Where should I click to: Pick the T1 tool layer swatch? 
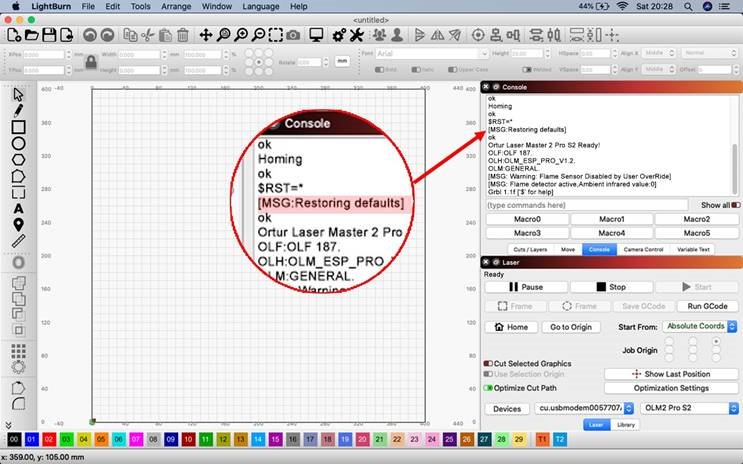[542, 439]
